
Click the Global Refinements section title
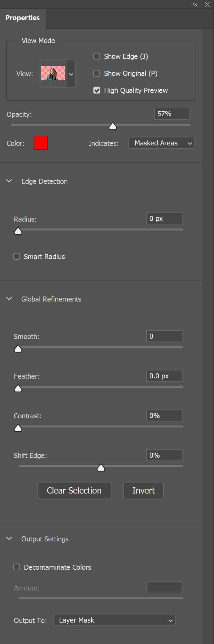click(51, 299)
